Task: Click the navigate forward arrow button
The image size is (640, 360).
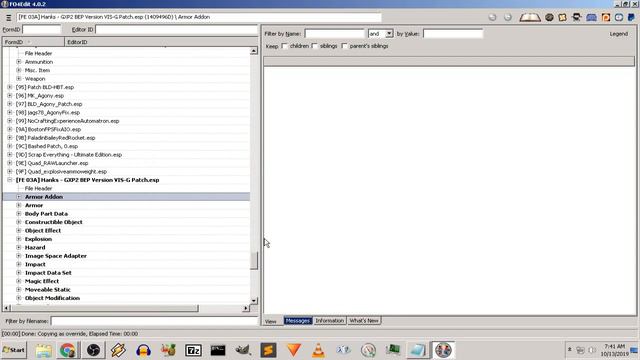Action: (x=507, y=17)
